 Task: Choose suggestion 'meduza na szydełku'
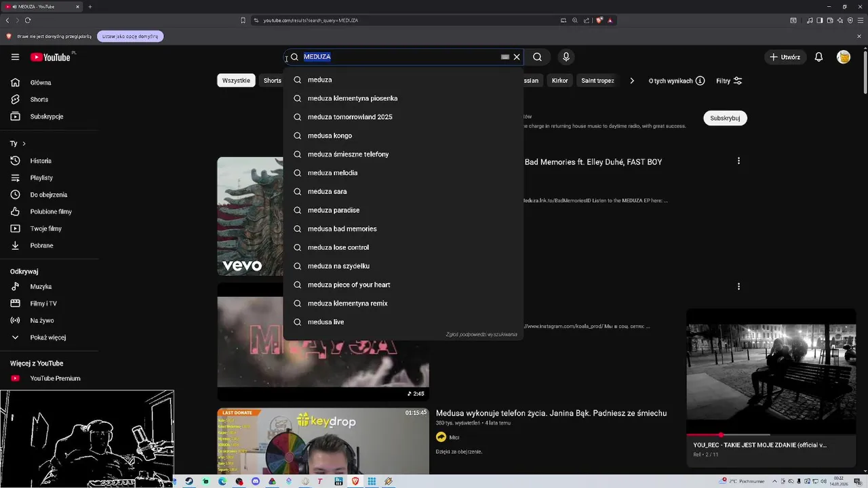tap(403, 266)
